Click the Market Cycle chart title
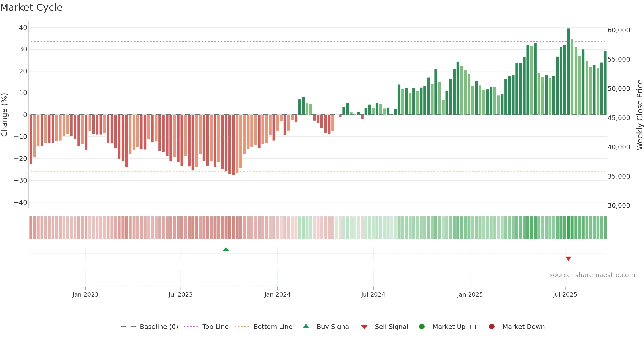Screen dimensions: 644x362 click(31, 8)
